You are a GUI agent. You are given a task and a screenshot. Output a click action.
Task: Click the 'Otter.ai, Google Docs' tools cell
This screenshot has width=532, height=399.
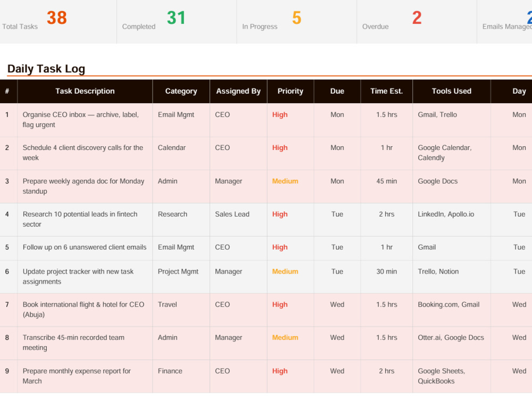[452, 343]
